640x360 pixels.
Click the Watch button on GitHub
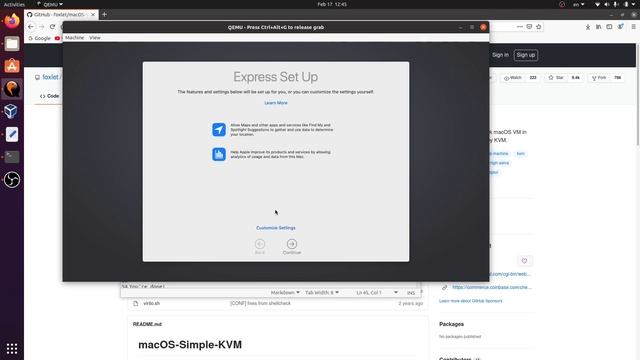coord(513,78)
